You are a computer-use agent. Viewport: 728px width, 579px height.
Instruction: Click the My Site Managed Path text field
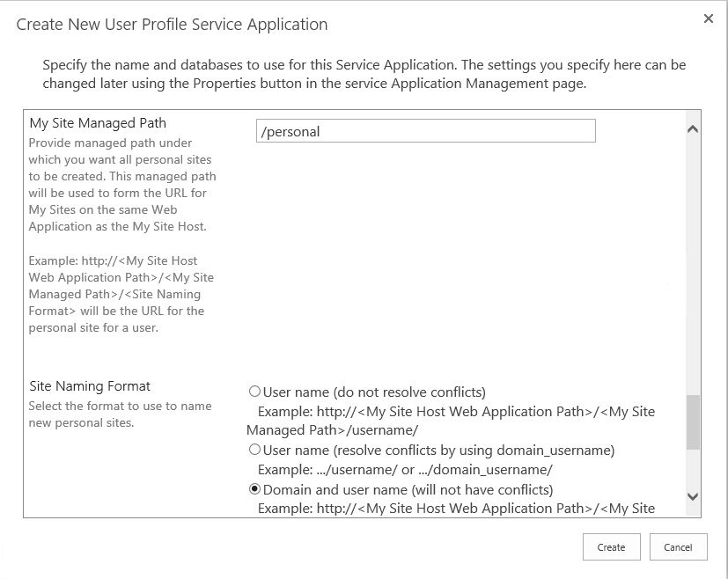[425, 131]
